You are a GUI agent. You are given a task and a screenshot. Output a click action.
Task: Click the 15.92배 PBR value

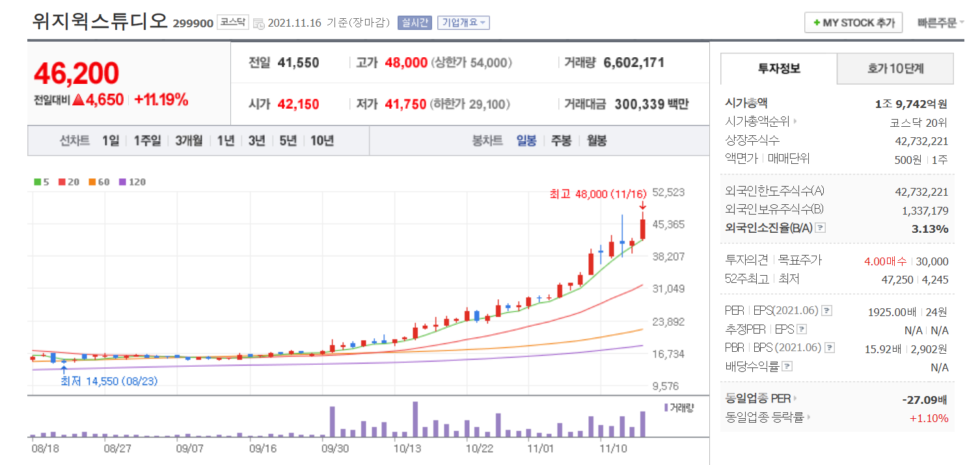click(882, 349)
